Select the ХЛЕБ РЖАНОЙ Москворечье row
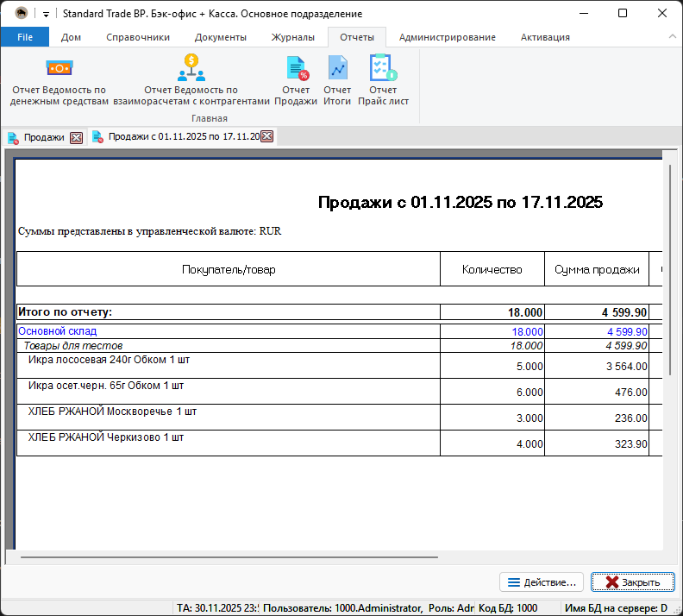The image size is (683, 616). [x=229, y=418]
